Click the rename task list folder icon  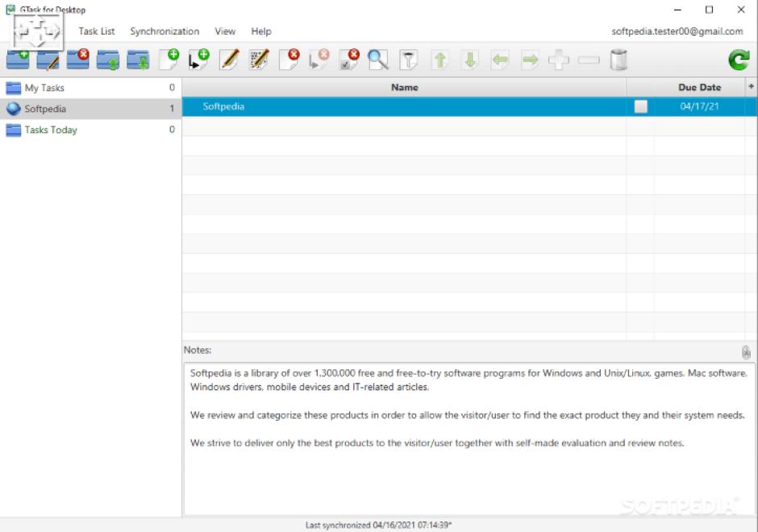[48, 60]
